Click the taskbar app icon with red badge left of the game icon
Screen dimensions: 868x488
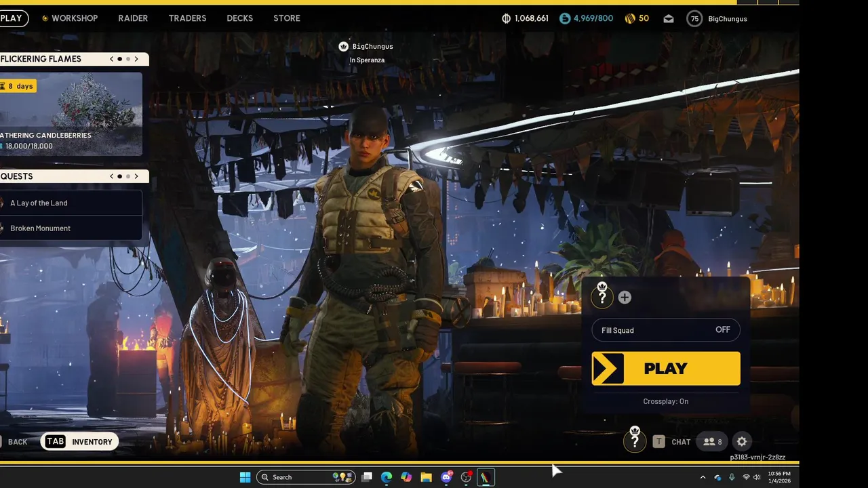(x=466, y=477)
